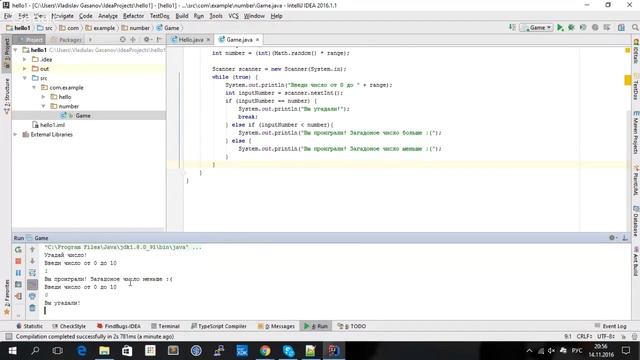Click the number breadcrumb in navigation bar
Viewport: 640px width, 360px height.
coord(136,28)
